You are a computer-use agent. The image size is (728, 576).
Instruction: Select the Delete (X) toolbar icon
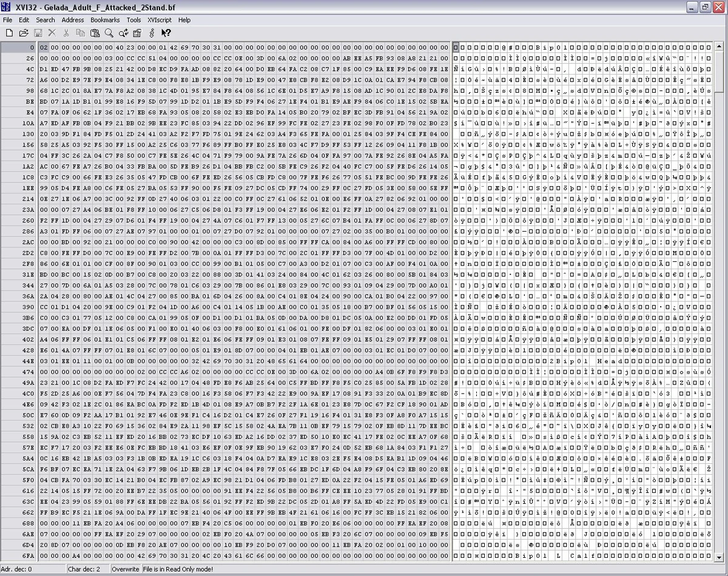(52, 33)
